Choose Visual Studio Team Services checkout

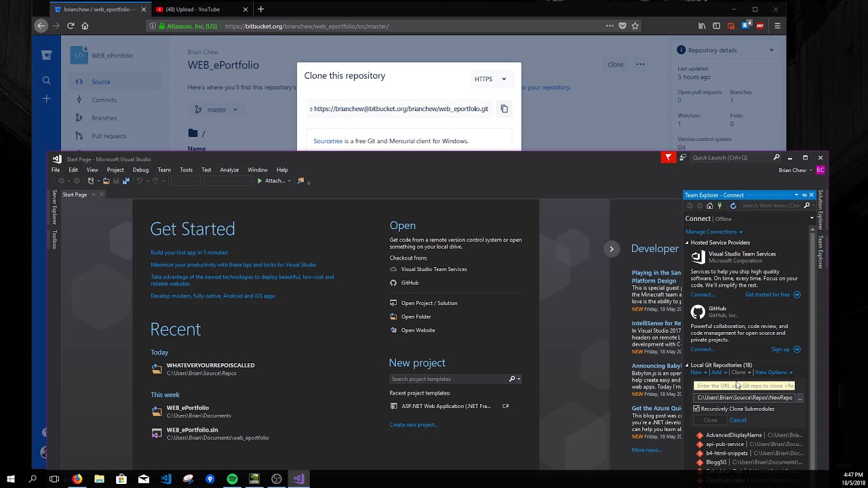coord(434,269)
